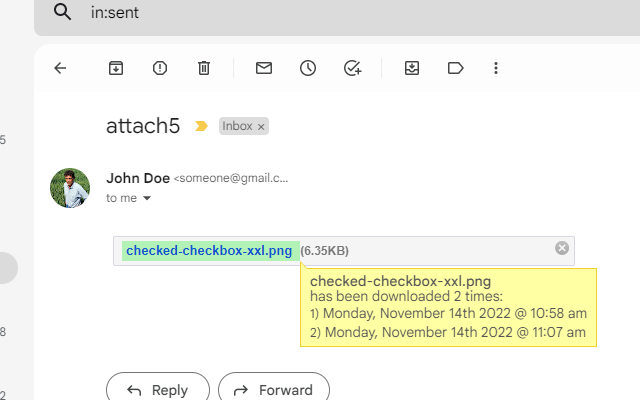The height and width of the screenshot is (400, 640).
Task: Report this email as spam
Action: coord(160,68)
